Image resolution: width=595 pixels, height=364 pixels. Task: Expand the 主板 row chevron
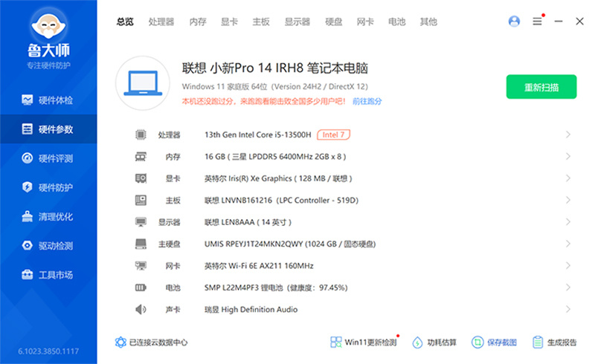[x=568, y=201]
